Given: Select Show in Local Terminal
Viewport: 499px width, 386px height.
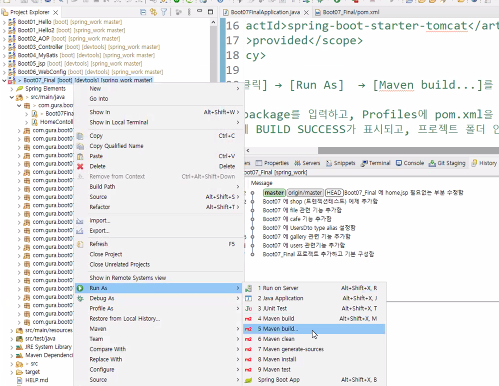Looking at the screenshot, I should click(158, 123).
